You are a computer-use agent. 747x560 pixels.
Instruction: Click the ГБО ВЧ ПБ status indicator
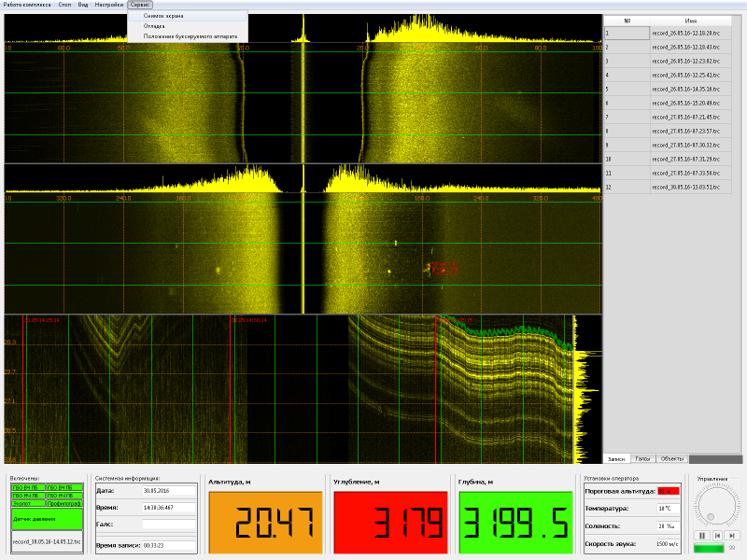[x=64, y=487]
